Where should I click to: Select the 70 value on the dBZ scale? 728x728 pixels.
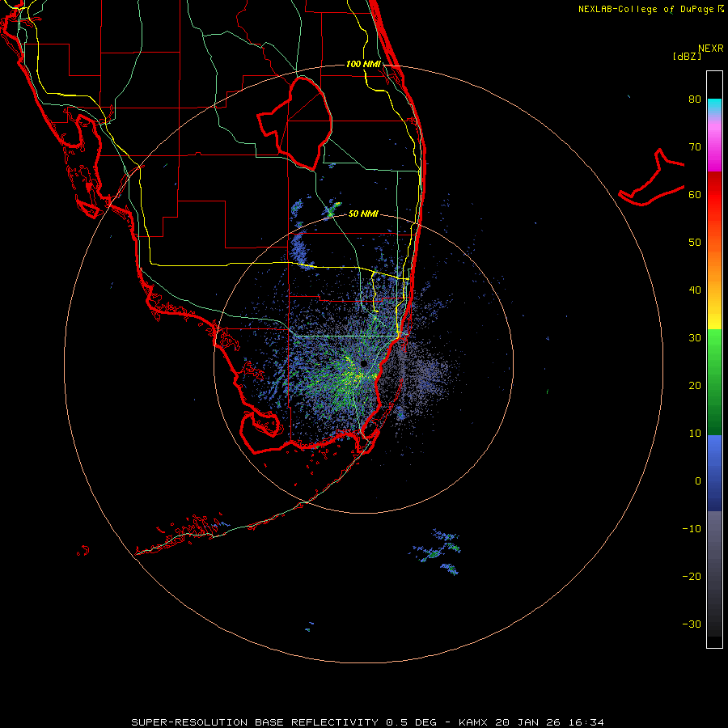pyautogui.click(x=695, y=146)
